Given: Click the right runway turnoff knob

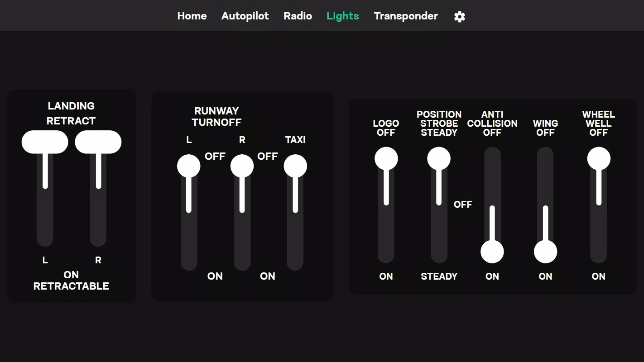Looking at the screenshot, I should coord(242,166).
